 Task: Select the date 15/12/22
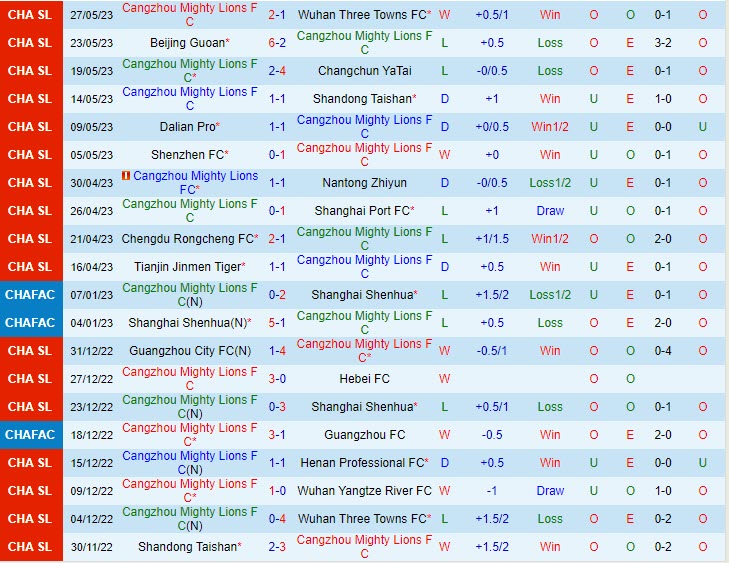pos(92,463)
